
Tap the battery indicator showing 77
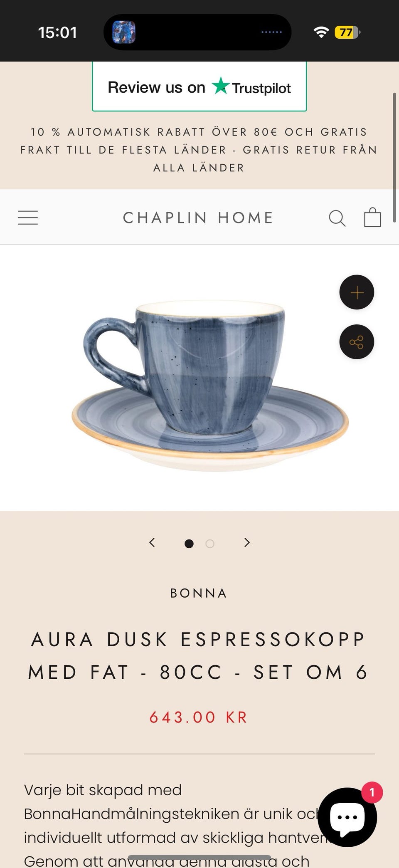347,32
